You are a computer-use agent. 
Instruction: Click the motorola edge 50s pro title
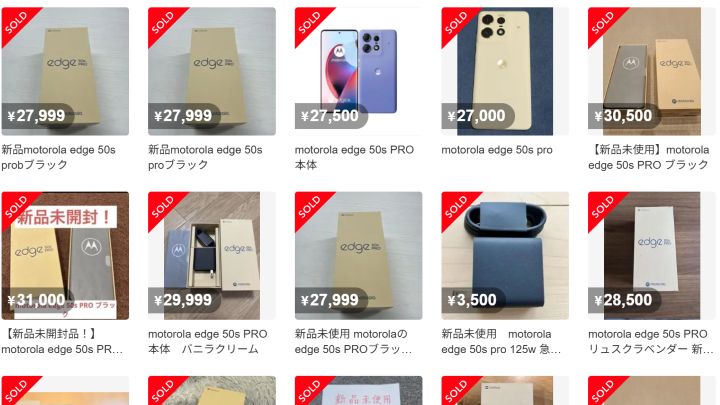(x=497, y=150)
